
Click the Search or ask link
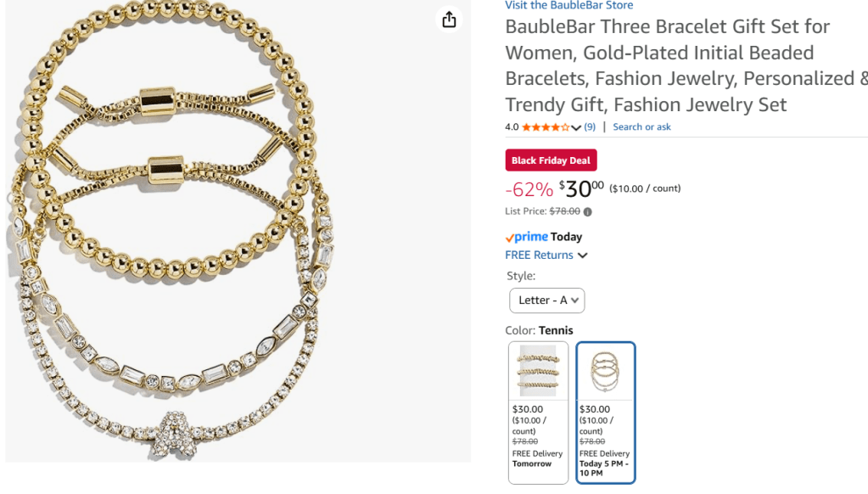[641, 127]
